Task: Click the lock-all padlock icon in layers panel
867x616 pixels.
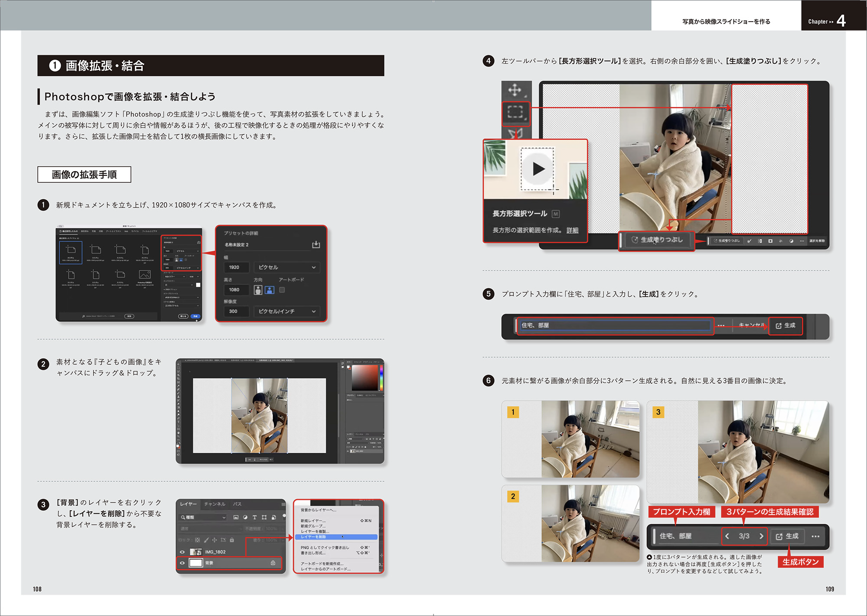Action: (x=232, y=540)
